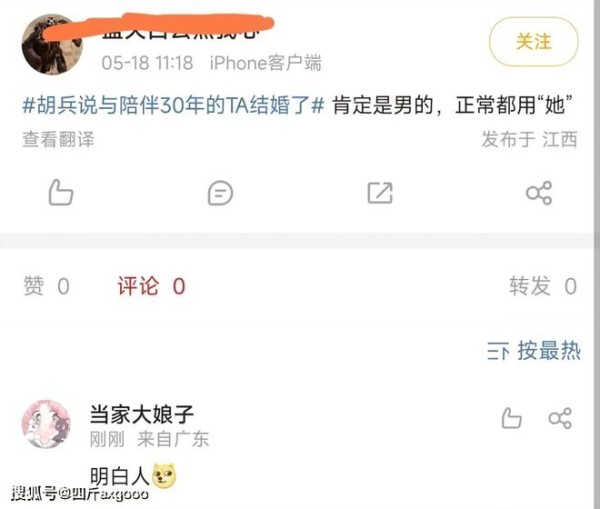Viewport: 600px width, 509px height.
Task: Tap the doge emoji in comment
Action: point(164,476)
